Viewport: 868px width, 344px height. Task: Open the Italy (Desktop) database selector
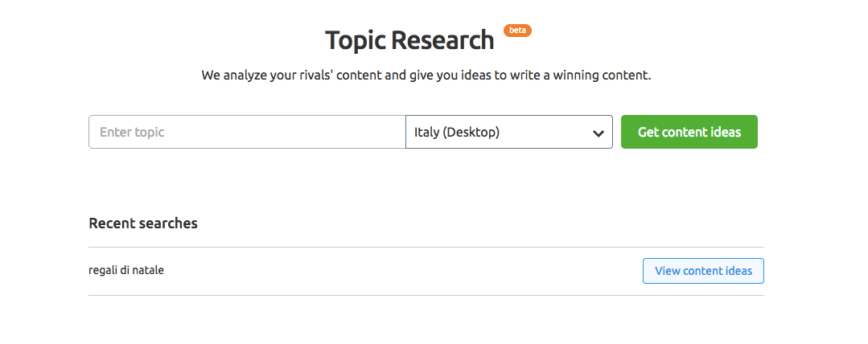point(508,132)
